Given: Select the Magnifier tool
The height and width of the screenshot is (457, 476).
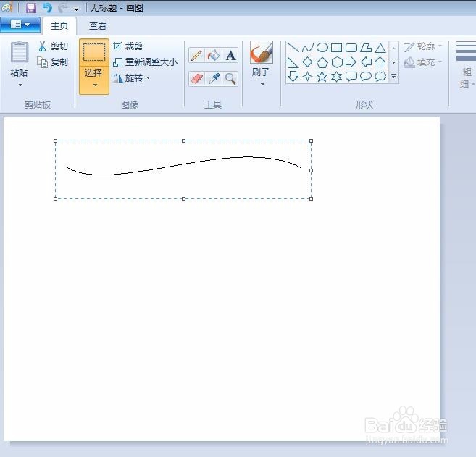Looking at the screenshot, I should [230, 79].
